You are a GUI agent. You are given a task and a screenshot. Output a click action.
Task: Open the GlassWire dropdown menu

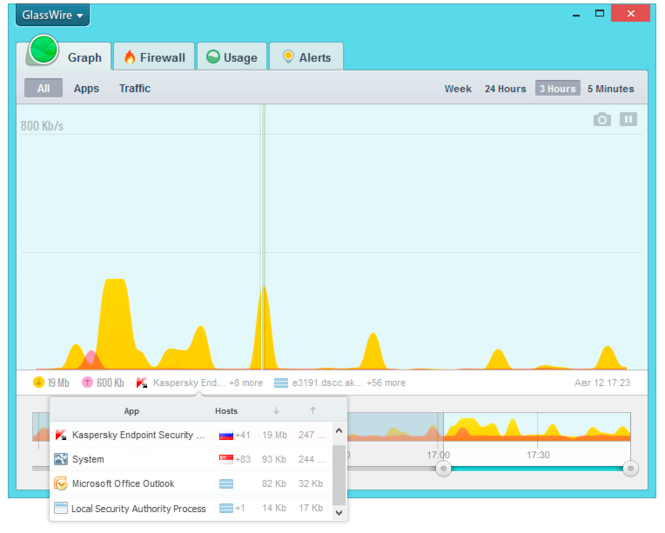coord(53,15)
